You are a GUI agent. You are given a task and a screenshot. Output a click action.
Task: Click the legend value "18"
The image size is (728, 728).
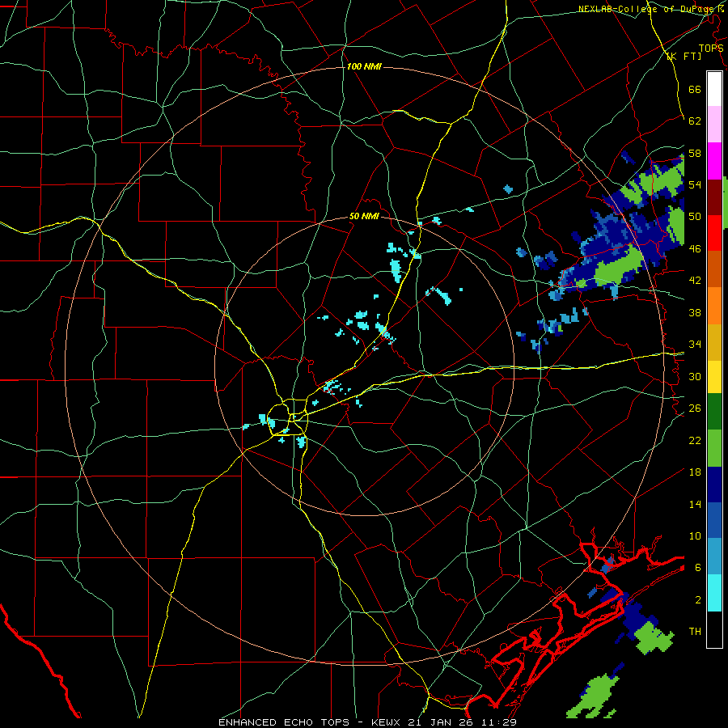pos(695,472)
